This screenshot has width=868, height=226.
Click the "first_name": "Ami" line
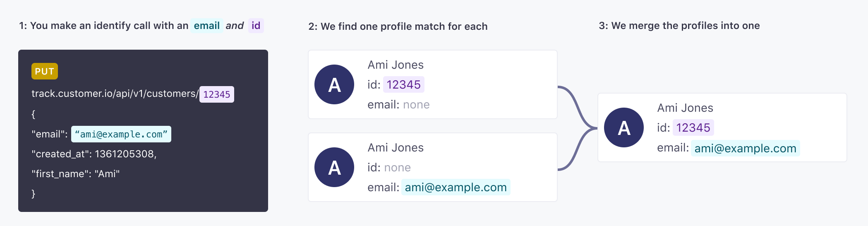pyautogui.click(x=76, y=174)
